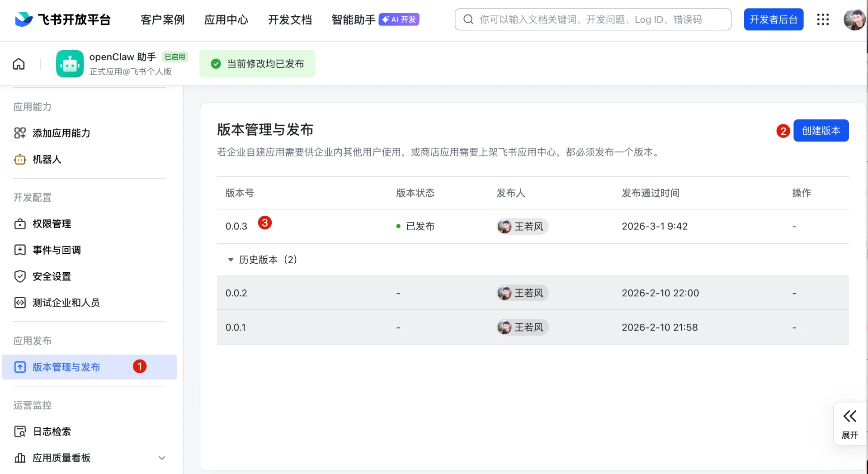Open 日志检索 under 运营监控
The image size is (868, 474).
[x=52, y=431]
